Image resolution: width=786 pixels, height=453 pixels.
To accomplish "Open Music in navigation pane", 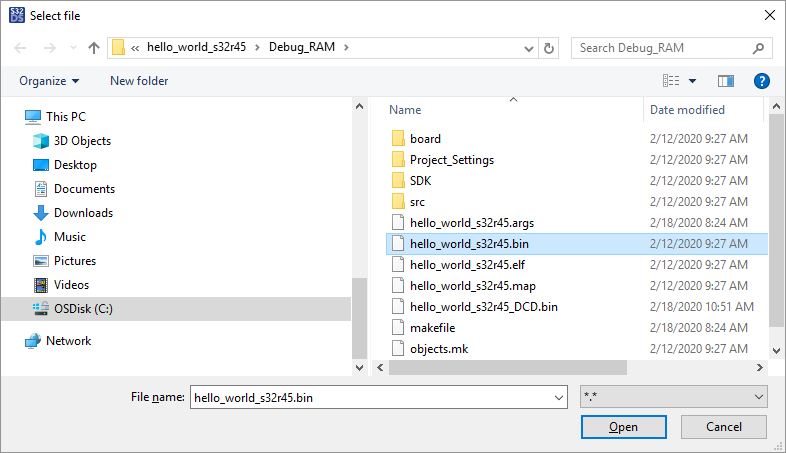I will 70,237.
